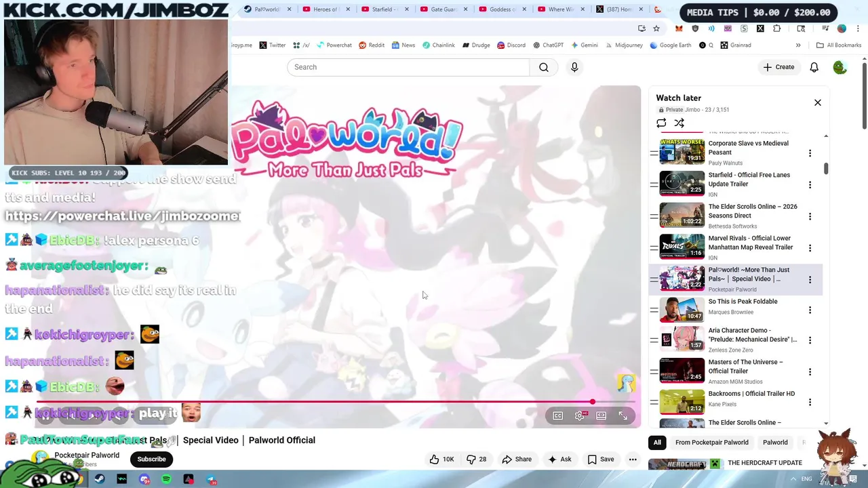
Task: Open options for Elder Scrolls Online 2026 Direct
Action: point(810,216)
